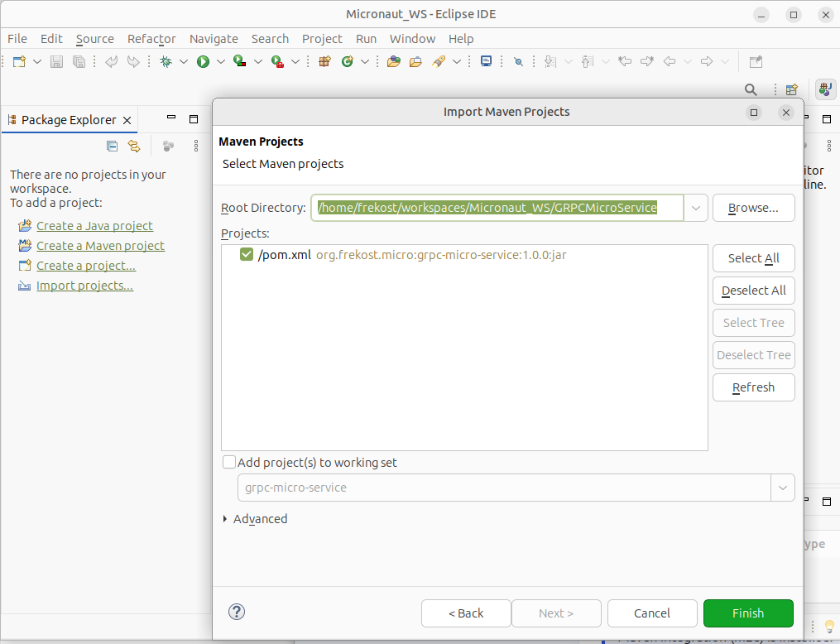Open the External Tools dropdown arrow
The width and height of the screenshot is (840, 644).
(295, 61)
